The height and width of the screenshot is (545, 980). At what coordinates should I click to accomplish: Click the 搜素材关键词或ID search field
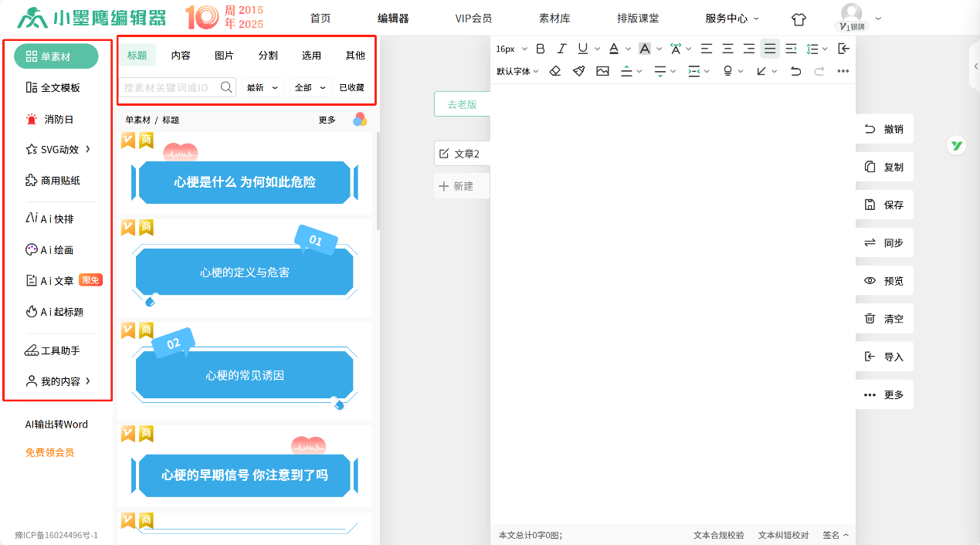[168, 87]
